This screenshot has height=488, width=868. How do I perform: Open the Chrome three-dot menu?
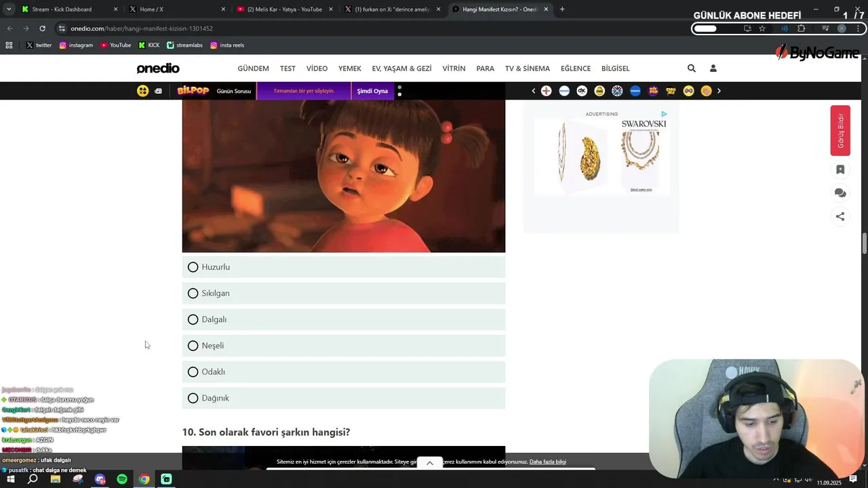point(859,28)
